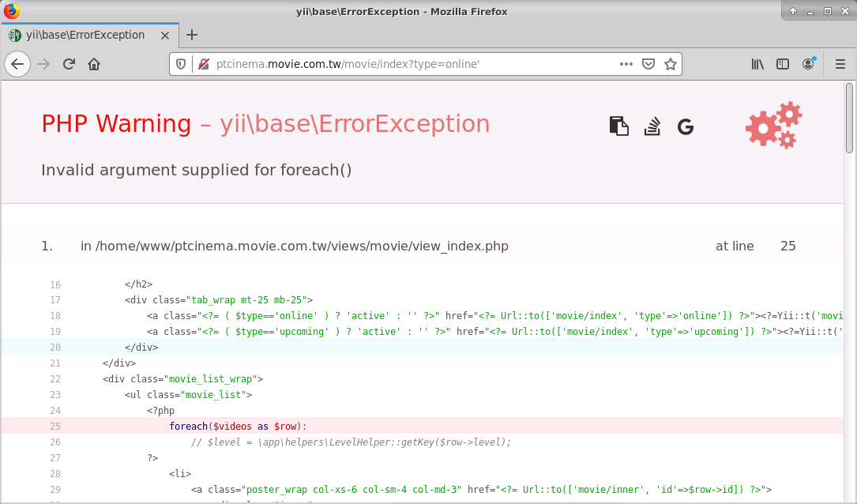The height and width of the screenshot is (504, 857).
Task: Click line 17 tab_wrap div code
Action: coord(219,300)
